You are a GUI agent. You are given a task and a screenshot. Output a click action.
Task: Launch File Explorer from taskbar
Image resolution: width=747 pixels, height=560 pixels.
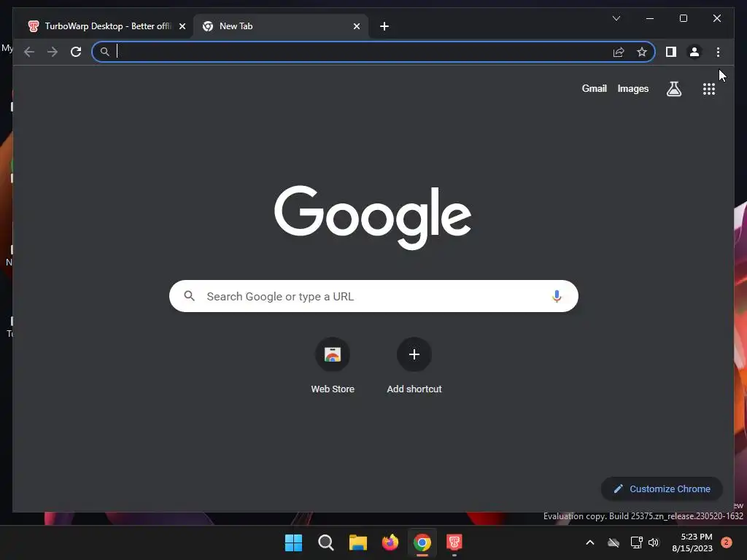[357, 542]
